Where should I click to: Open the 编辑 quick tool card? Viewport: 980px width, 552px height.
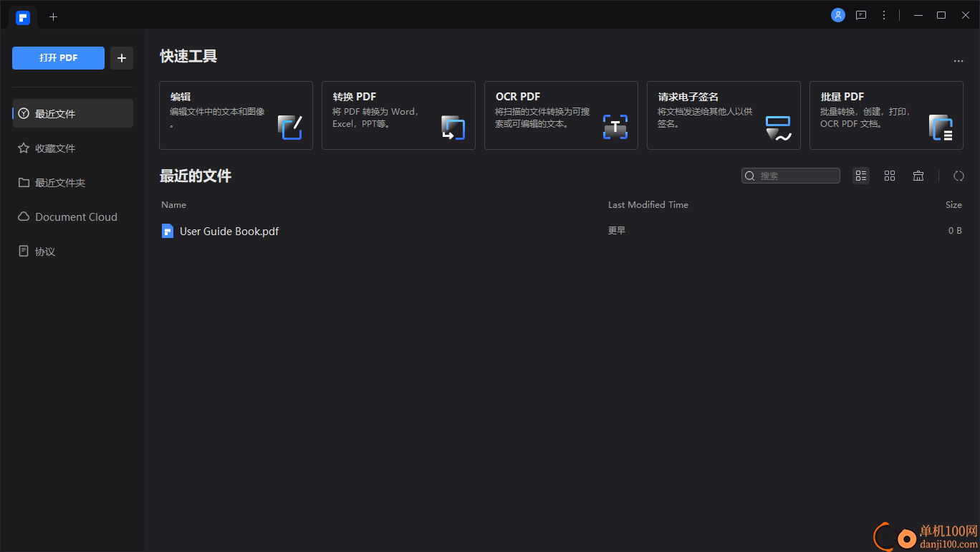[236, 115]
